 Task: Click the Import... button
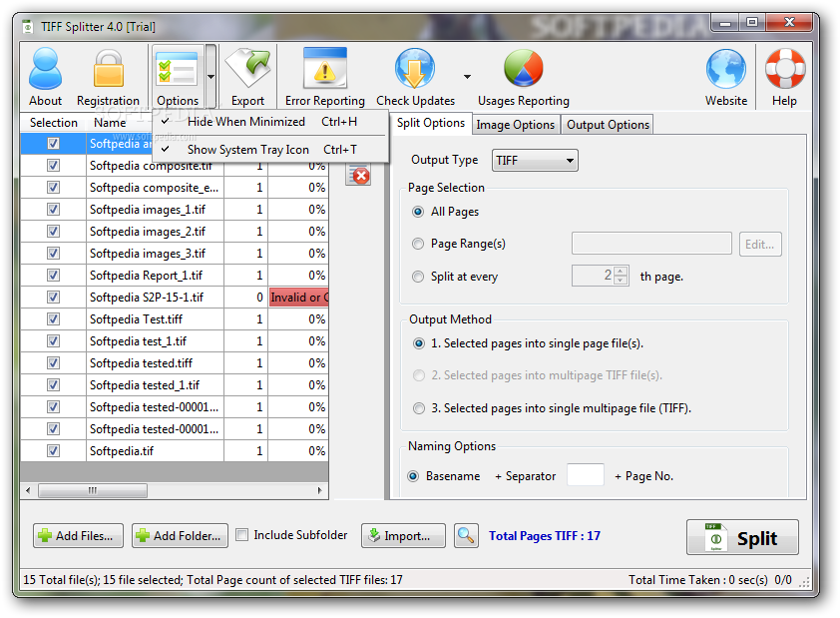tap(403, 535)
